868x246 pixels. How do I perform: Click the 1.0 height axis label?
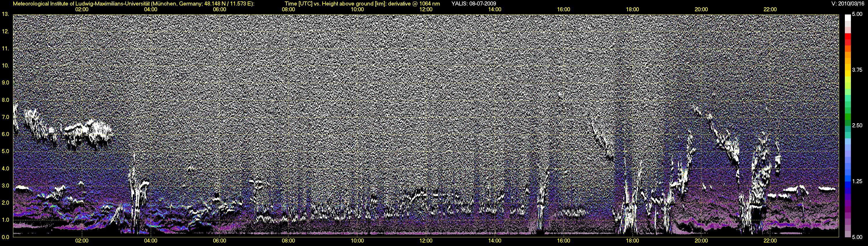(x=5, y=220)
